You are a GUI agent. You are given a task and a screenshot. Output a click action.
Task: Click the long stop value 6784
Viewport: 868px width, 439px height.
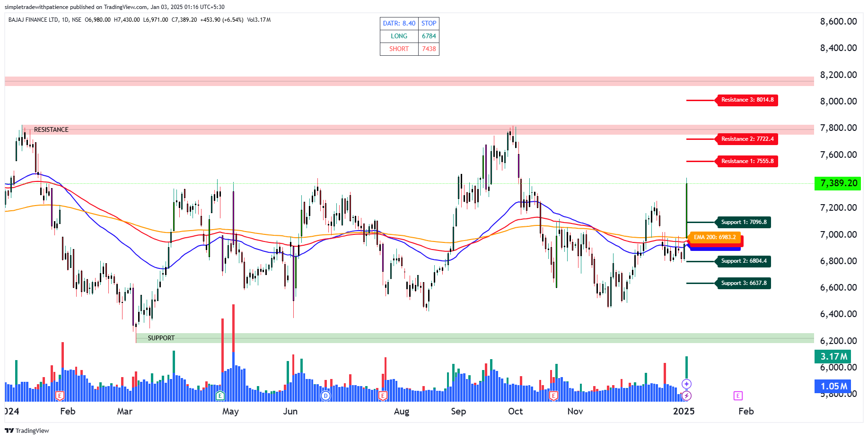click(x=429, y=36)
